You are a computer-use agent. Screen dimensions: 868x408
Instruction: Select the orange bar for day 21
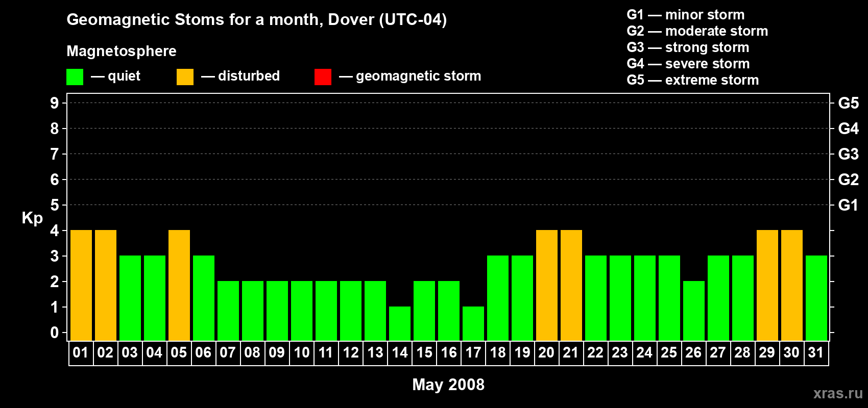tap(571, 285)
